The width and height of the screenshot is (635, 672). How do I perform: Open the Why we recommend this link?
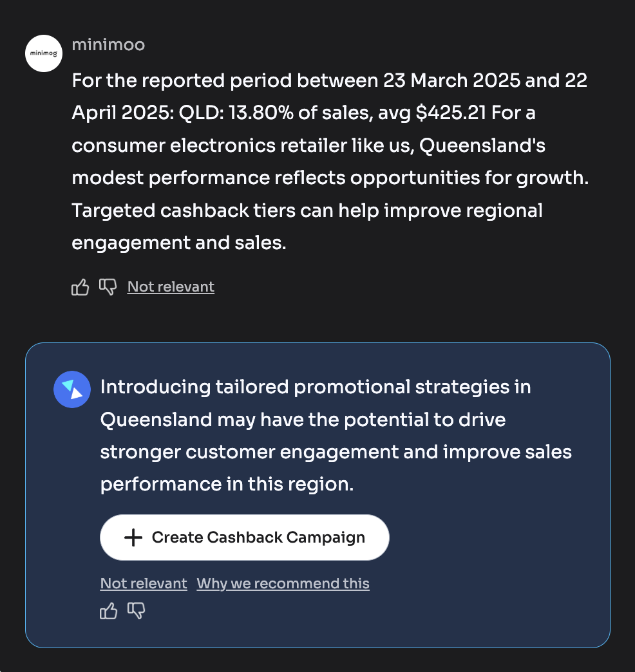click(x=283, y=584)
